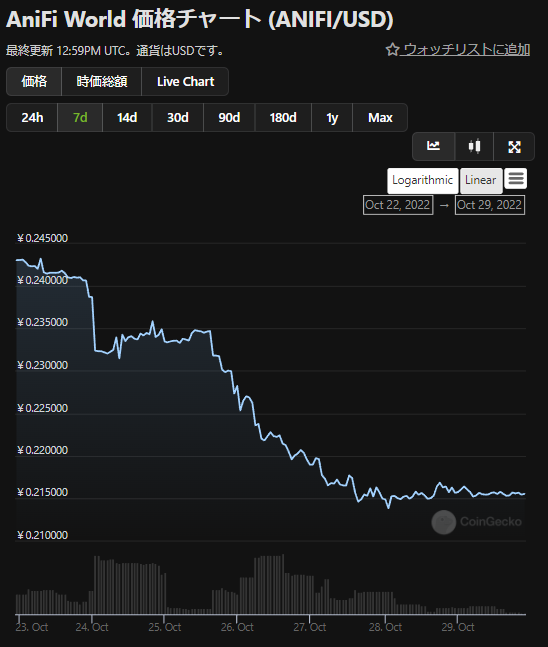Open the 価格 tab
Viewport: 548px width, 647px height.
coord(34,81)
